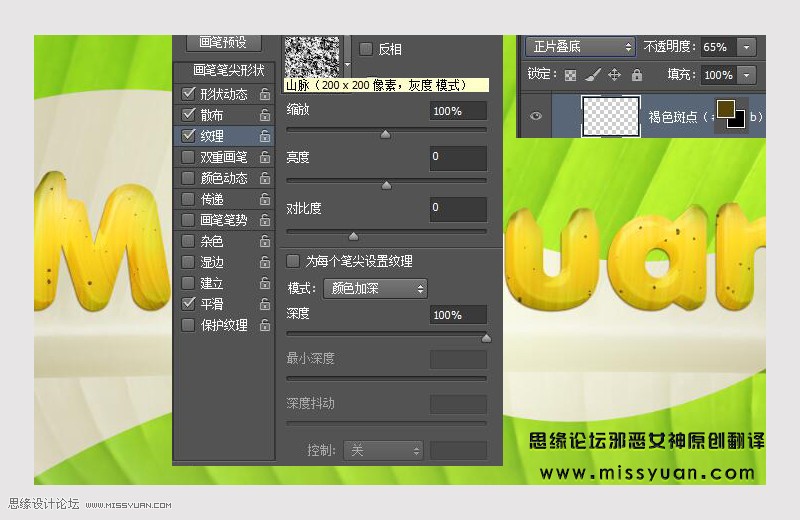Uncheck the 纹理 checkbox

point(188,135)
